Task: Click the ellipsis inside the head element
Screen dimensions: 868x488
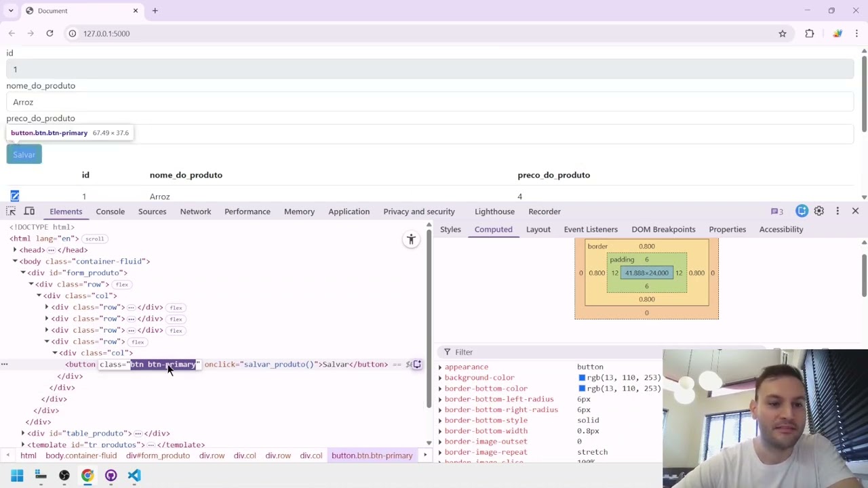Action: 51,250
